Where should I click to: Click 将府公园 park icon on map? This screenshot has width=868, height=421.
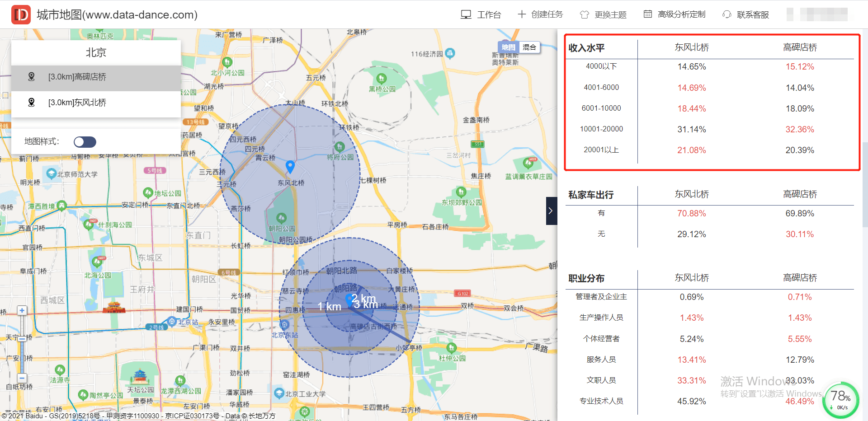(x=340, y=147)
